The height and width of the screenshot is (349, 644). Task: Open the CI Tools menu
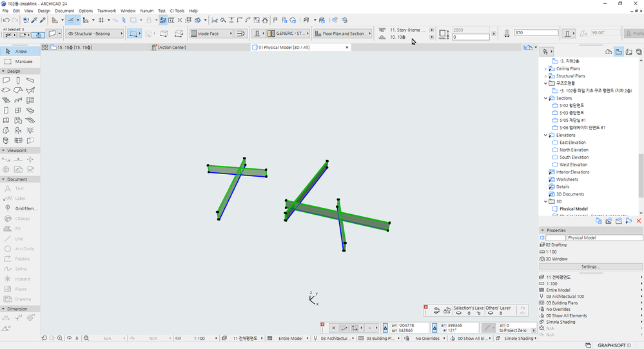click(177, 11)
